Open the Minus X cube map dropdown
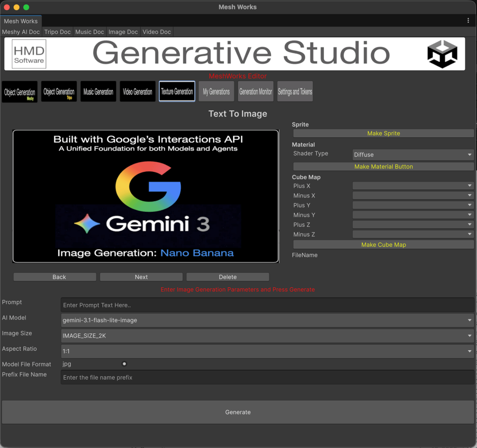The width and height of the screenshot is (477, 448). point(413,195)
